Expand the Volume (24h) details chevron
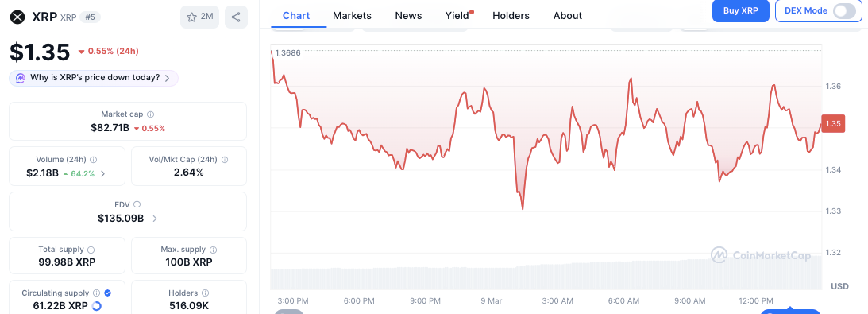This screenshot has height=314, width=868. click(103, 173)
